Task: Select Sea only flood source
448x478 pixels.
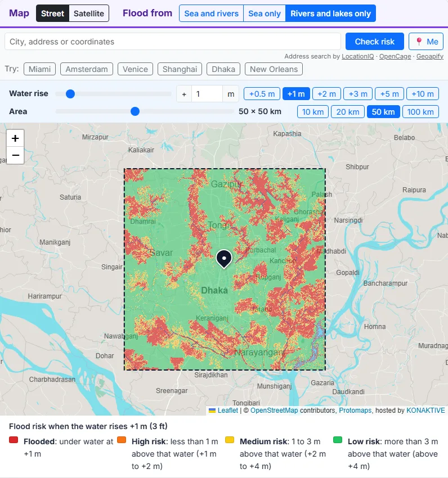Action: pyautogui.click(x=265, y=13)
